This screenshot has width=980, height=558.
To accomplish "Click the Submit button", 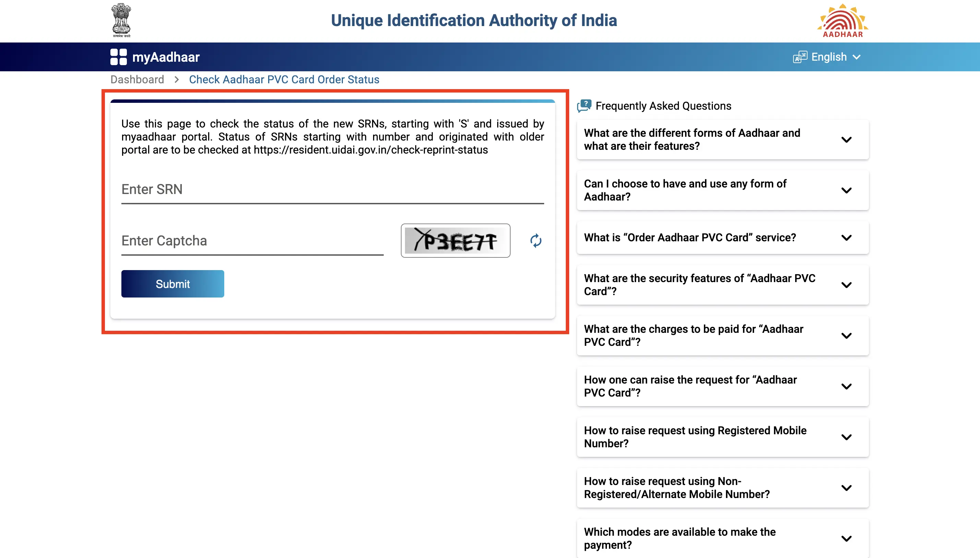I will coord(172,283).
